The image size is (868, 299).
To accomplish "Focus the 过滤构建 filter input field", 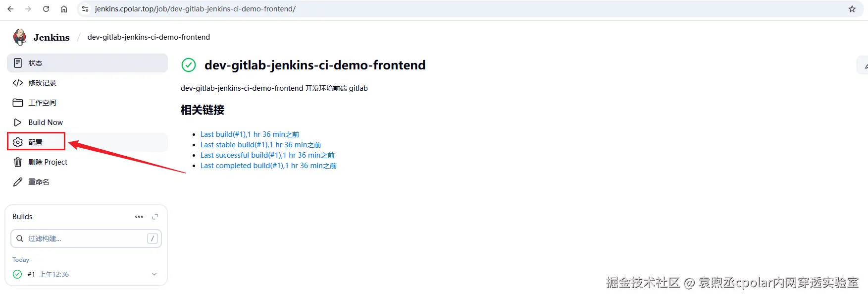I will pyautogui.click(x=86, y=239).
